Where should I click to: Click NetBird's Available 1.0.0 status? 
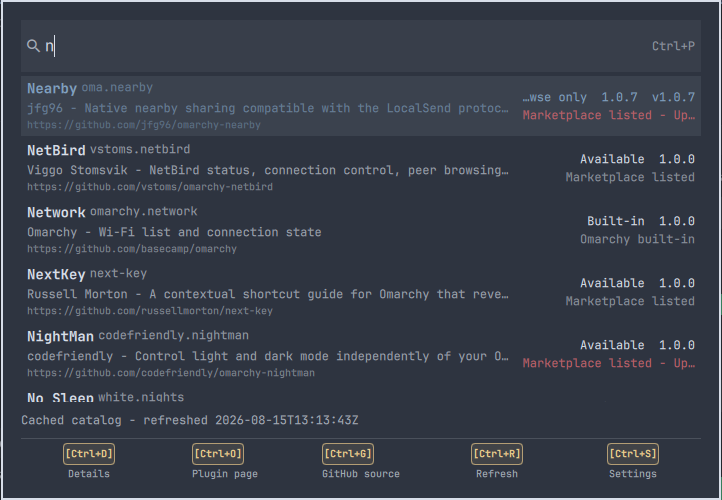point(637,159)
